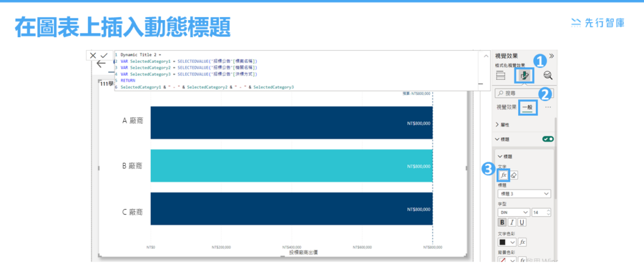This screenshot has height=279, width=644.
Task: Click the fx conditional formatting button for title text
Action: click(x=503, y=175)
